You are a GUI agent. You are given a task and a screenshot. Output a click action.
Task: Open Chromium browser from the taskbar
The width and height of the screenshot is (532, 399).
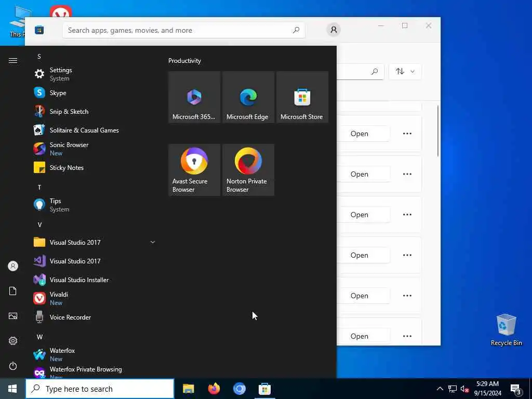click(239, 389)
